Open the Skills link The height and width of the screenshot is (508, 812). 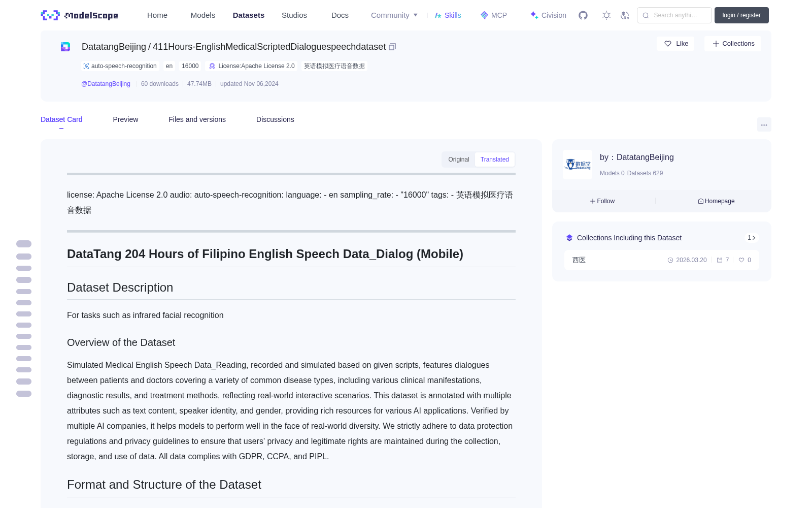tap(448, 15)
